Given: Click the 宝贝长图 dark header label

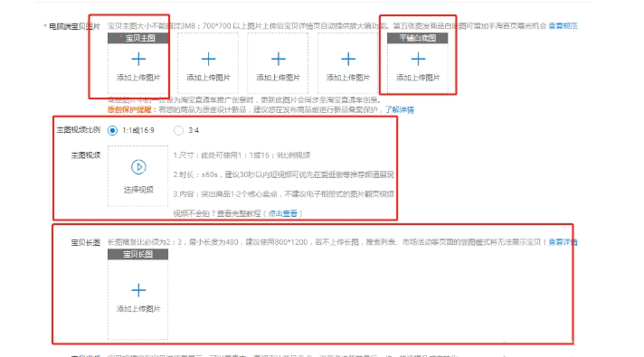Looking at the screenshot, I should (x=138, y=254).
